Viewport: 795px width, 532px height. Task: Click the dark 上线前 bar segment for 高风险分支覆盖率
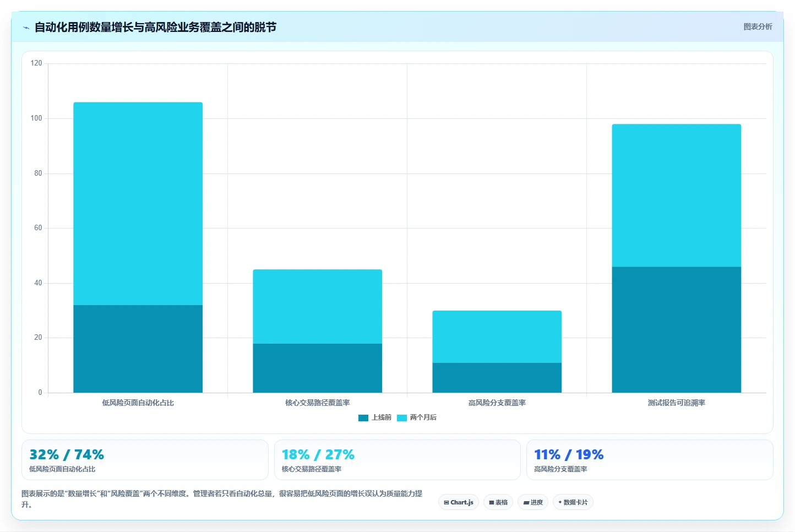(497, 378)
